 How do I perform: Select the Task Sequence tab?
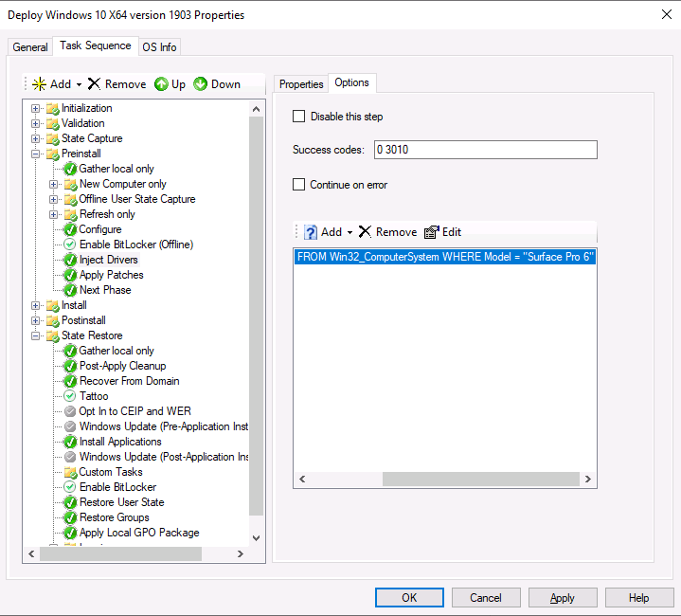pos(95,45)
